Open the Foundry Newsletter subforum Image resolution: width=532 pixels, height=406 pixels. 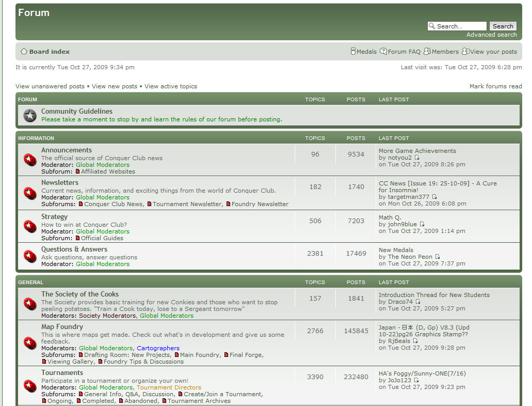tap(260, 204)
